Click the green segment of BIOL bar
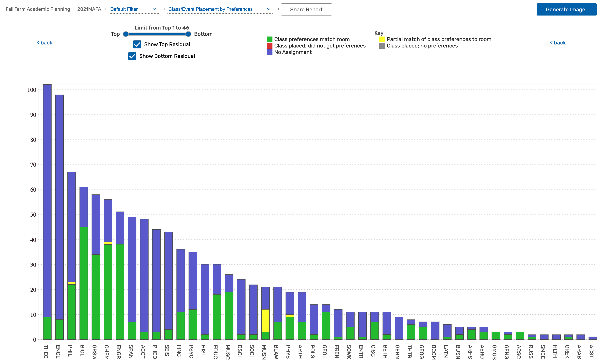 (84, 283)
